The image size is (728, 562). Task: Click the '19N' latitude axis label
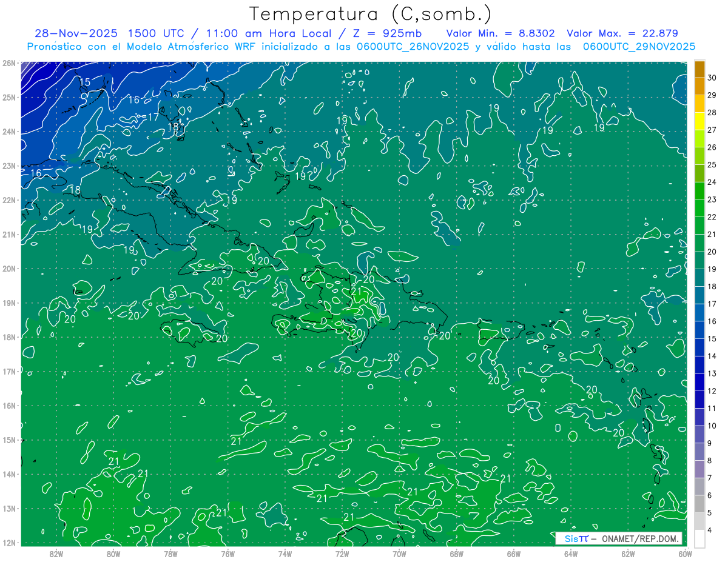9,303
